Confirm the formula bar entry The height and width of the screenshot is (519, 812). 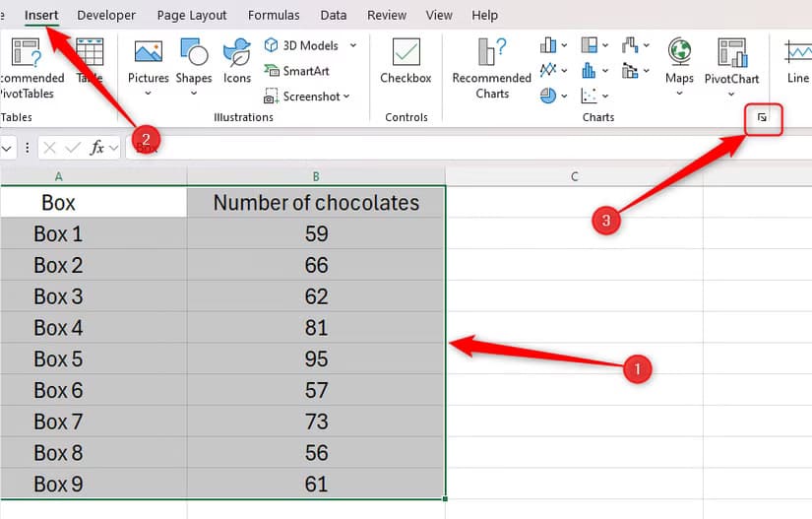point(73,148)
